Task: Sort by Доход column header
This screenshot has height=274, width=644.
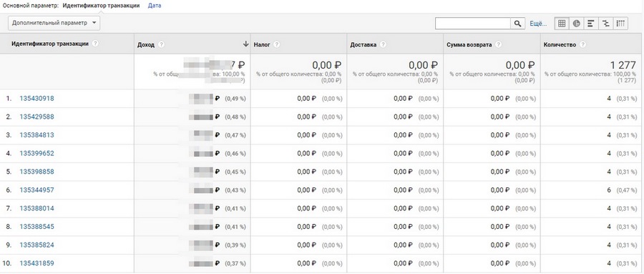Action: click(x=146, y=45)
